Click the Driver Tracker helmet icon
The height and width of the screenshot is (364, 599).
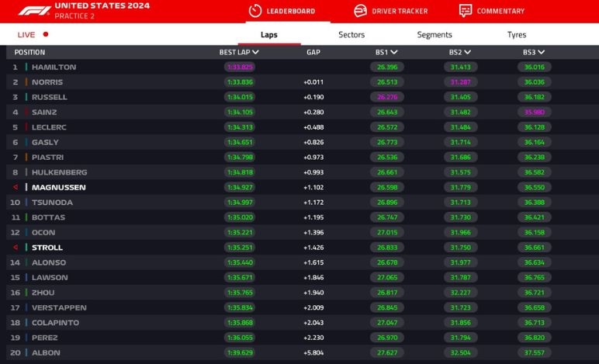click(x=360, y=11)
